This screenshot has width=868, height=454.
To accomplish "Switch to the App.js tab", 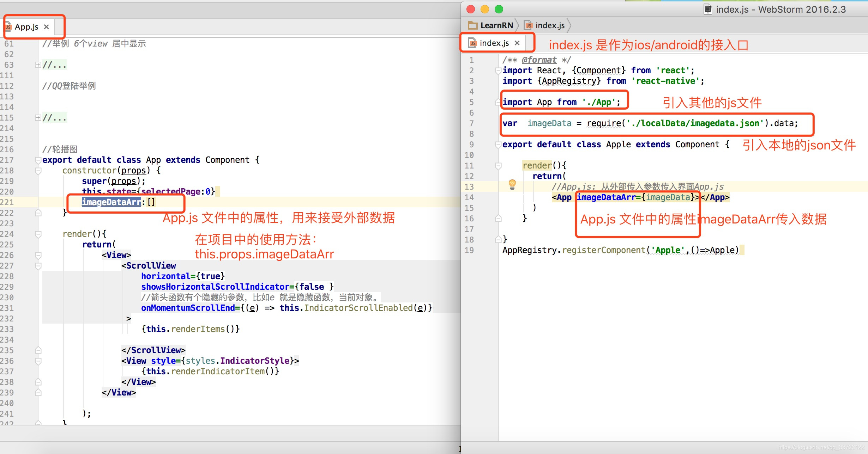I will click(26, 27).
